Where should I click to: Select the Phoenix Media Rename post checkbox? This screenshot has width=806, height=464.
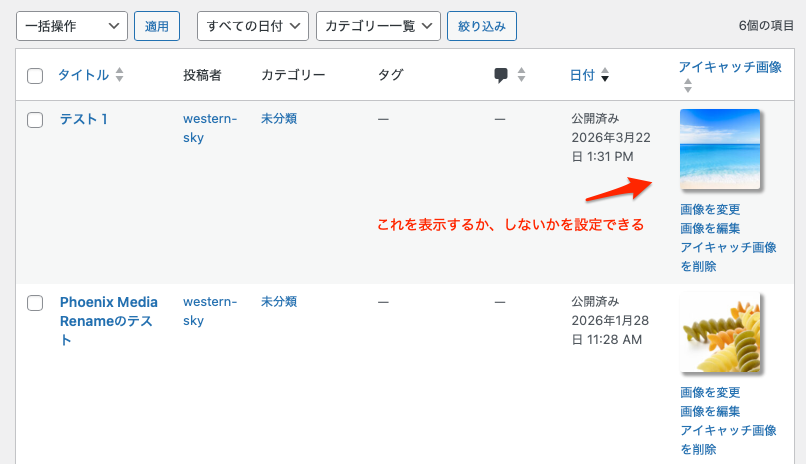(x=35, y=302)
